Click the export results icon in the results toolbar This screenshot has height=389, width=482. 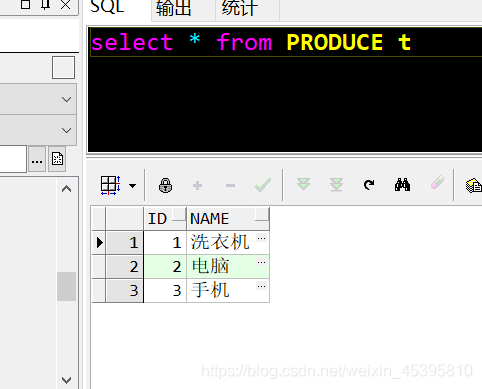point(473,186)
